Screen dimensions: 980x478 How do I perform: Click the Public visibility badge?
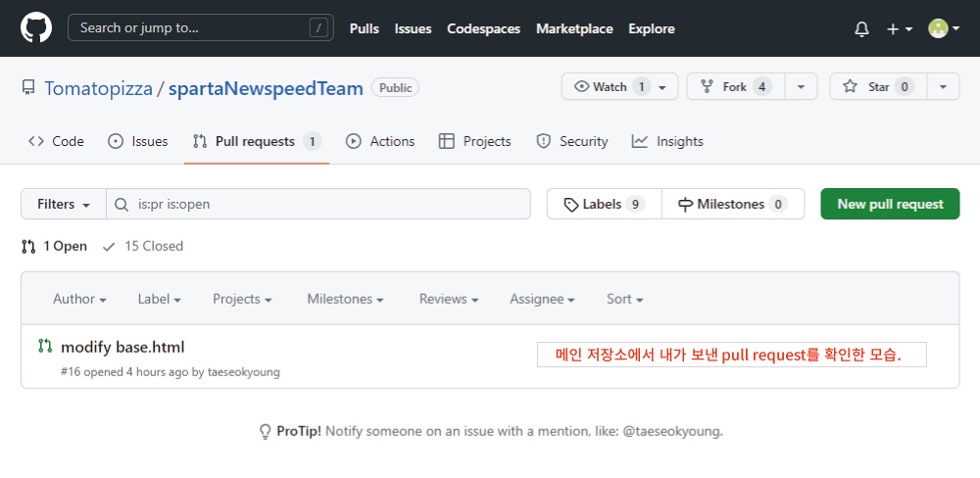pyautogui.click(x=395, y=88)
